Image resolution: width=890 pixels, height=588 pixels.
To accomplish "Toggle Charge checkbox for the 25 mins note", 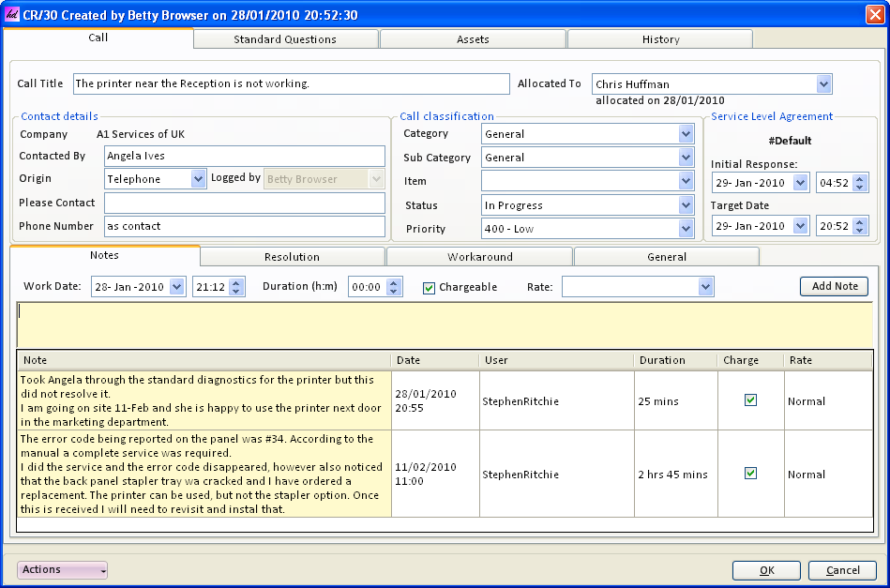I will 750,400.
